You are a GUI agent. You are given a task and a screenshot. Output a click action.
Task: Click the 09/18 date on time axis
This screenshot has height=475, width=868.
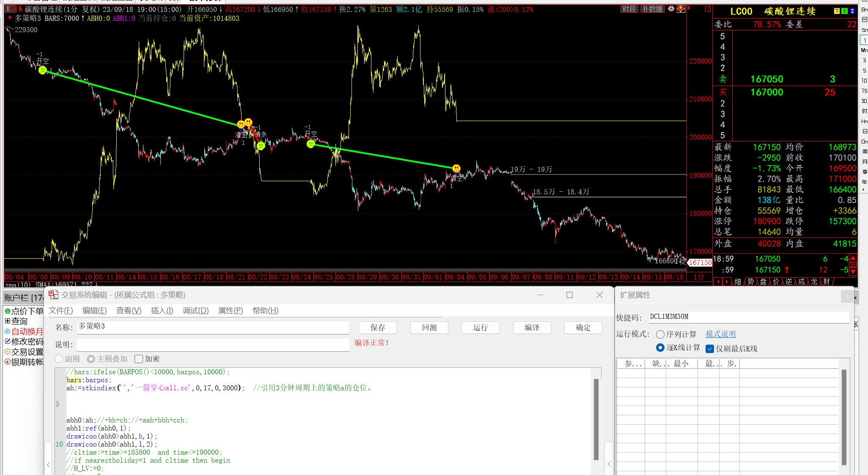[x=674, y=277]
